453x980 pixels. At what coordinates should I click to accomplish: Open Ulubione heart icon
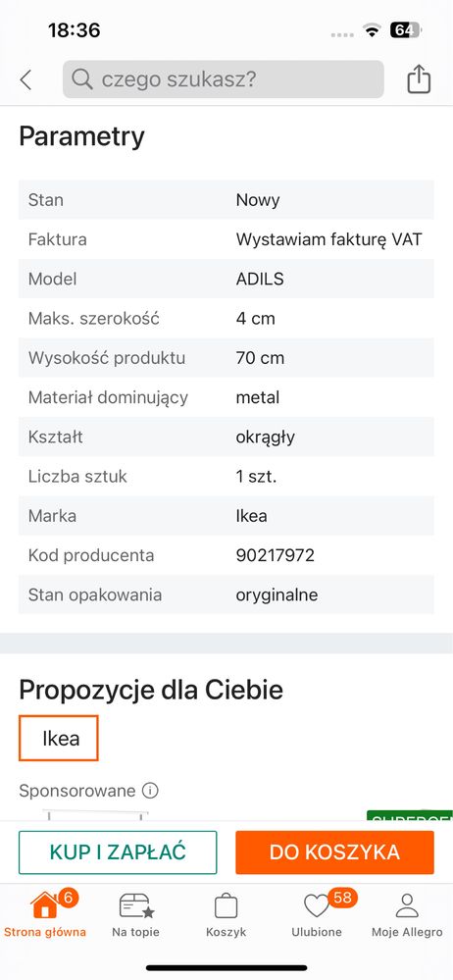pyautogui.click(x=317, y=905)
